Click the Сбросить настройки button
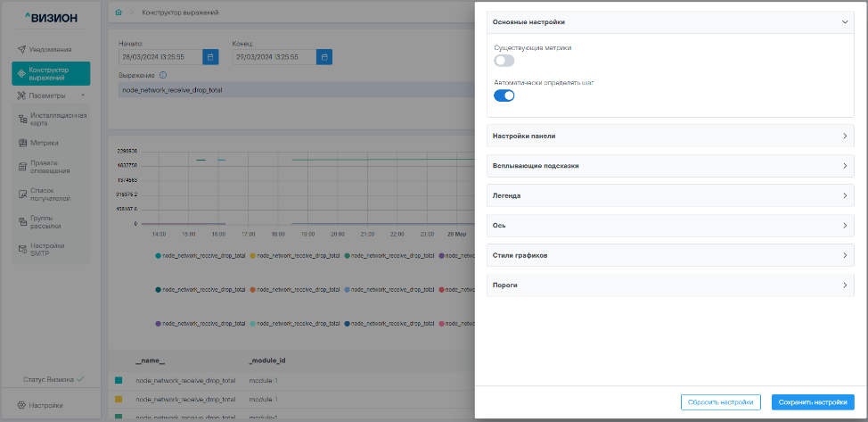 coord(721,402)
